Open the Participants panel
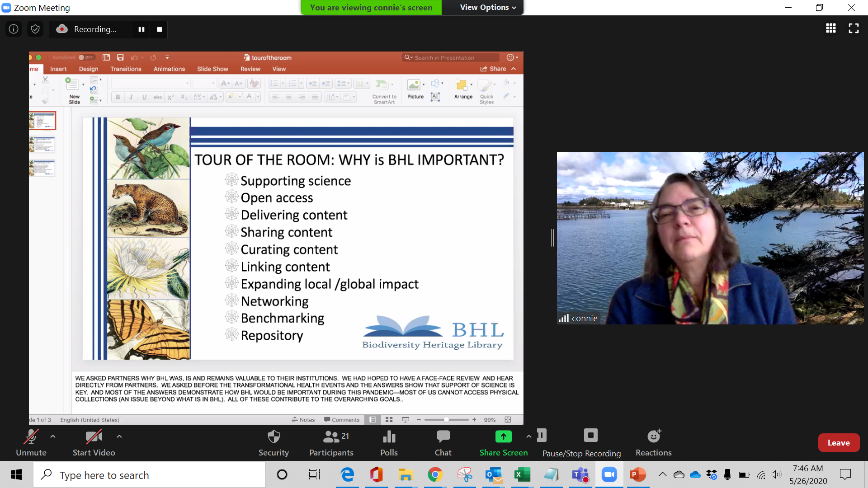This screenshot has height=488, width=868. (331, 442)
